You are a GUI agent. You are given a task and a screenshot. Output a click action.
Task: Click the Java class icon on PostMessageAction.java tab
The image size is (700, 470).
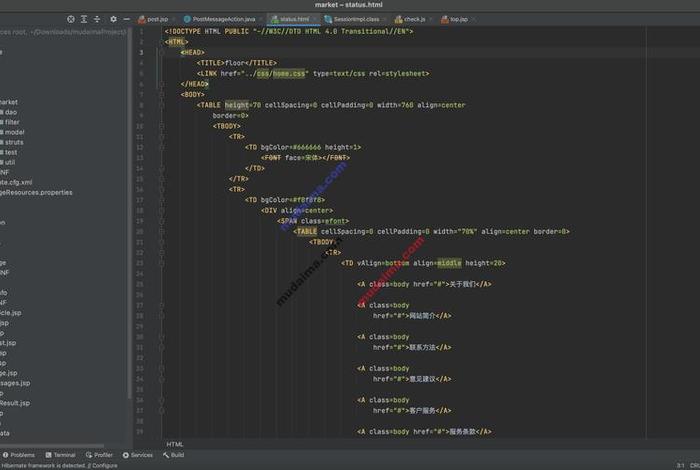pos(187,19)
